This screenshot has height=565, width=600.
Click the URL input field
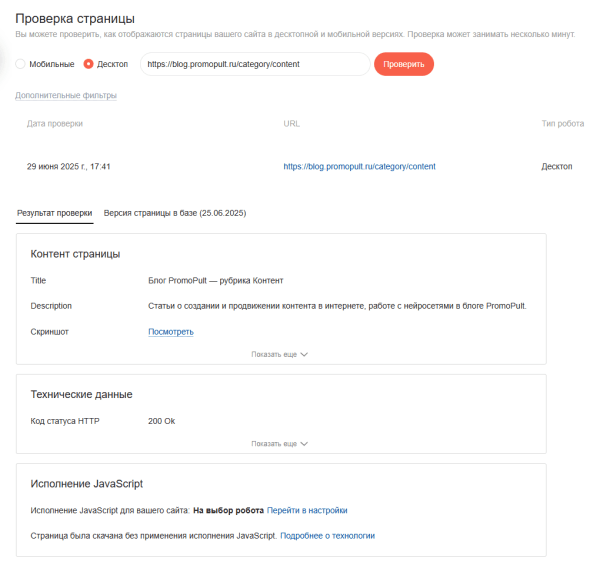pyautogui.click(x=255, y=64)
